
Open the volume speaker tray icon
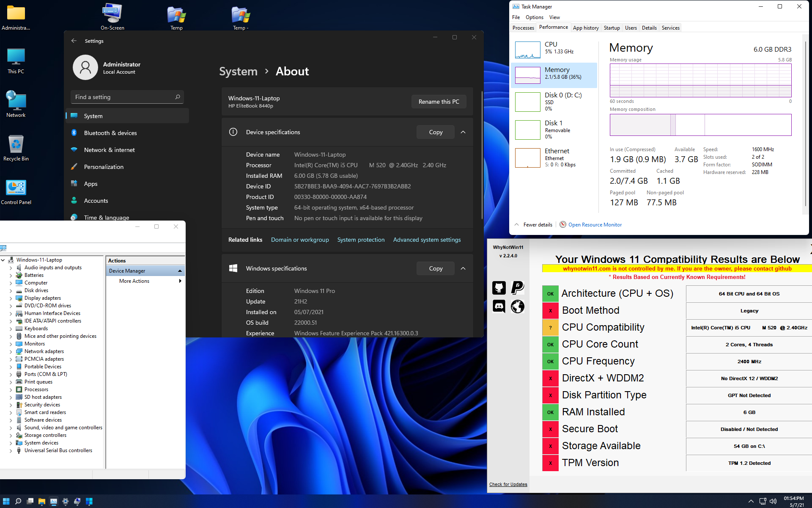pyautogui.click(x=773, y=501)
